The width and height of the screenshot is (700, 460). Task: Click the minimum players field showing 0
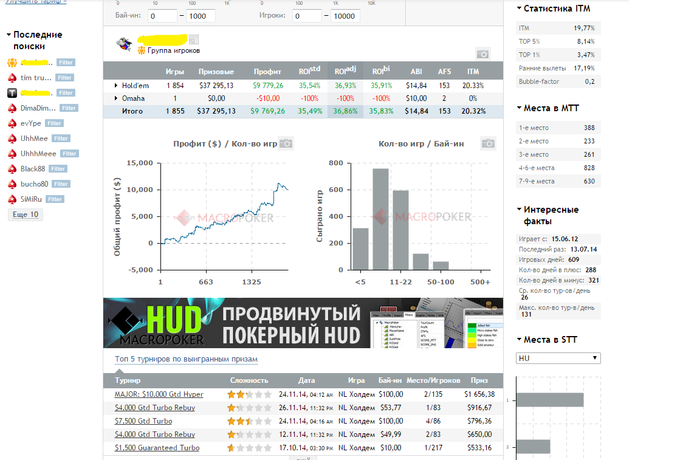coord(307,16)
